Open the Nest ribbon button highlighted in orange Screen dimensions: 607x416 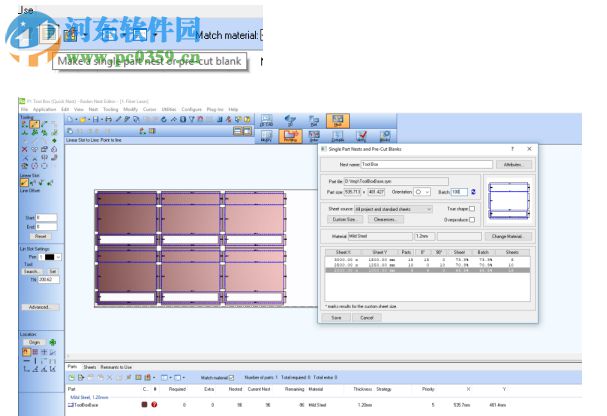pos(337,121)
